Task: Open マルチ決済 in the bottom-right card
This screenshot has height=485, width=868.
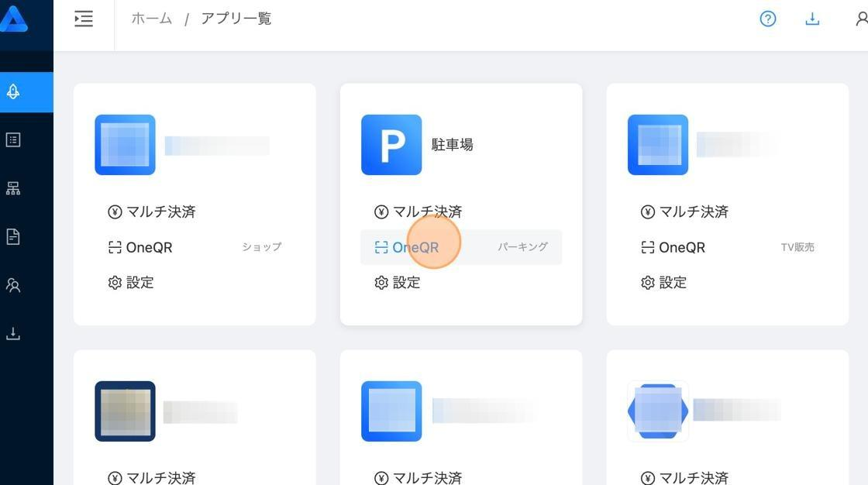Action: coord(684,478)
